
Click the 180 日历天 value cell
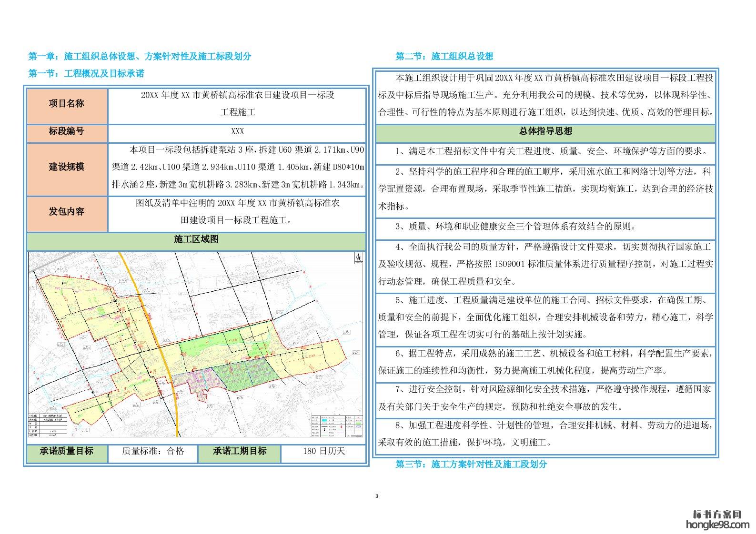[x=323, y=451]
